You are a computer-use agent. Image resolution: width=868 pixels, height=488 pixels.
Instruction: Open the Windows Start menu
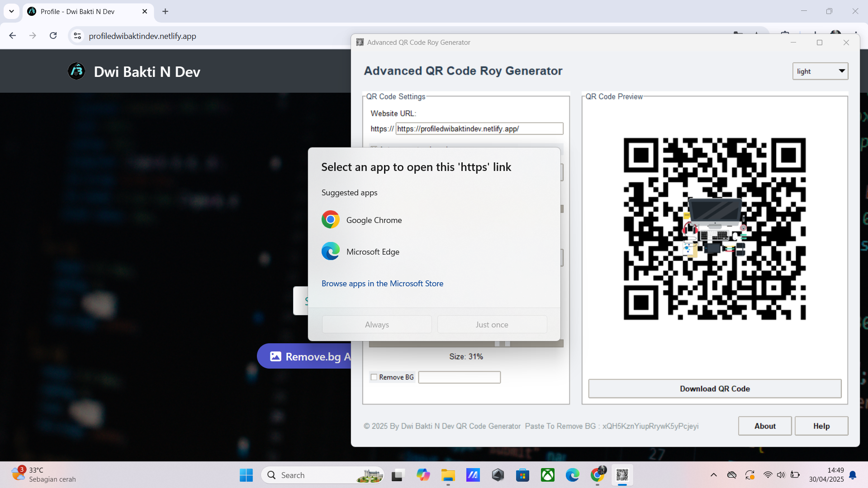pos(246,475)
